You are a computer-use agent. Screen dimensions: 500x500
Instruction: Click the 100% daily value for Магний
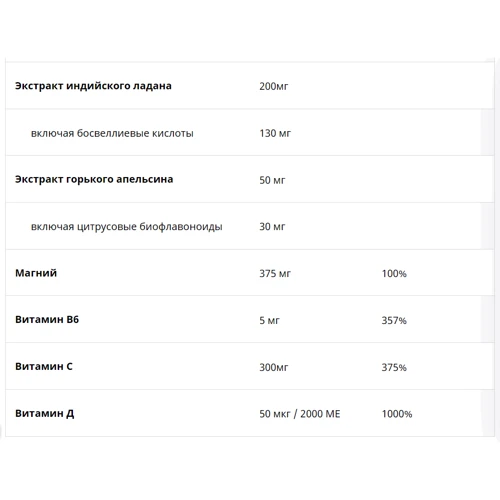[x=394, y=274]
